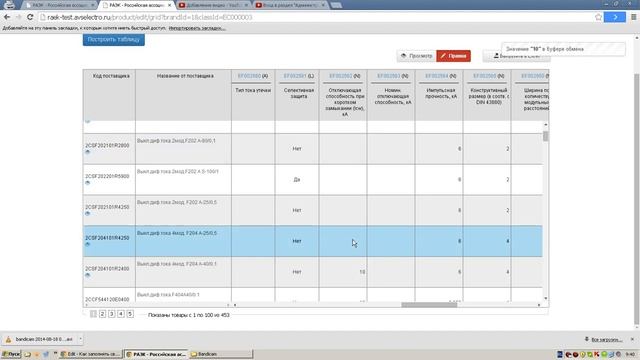640x360 pixels.
Task: Click the eye icon for row 2CSF202101R4250
Action: coord(87,213)
